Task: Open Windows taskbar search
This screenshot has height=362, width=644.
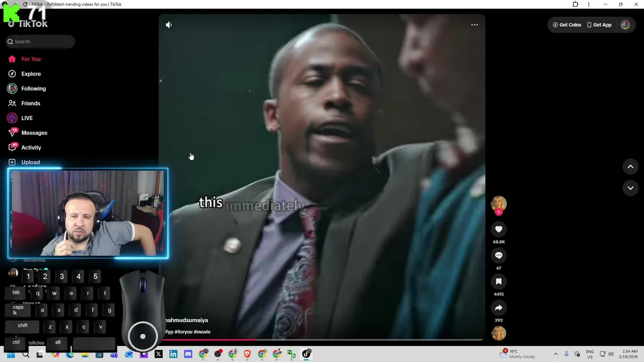Action: [x=26, y=354]
